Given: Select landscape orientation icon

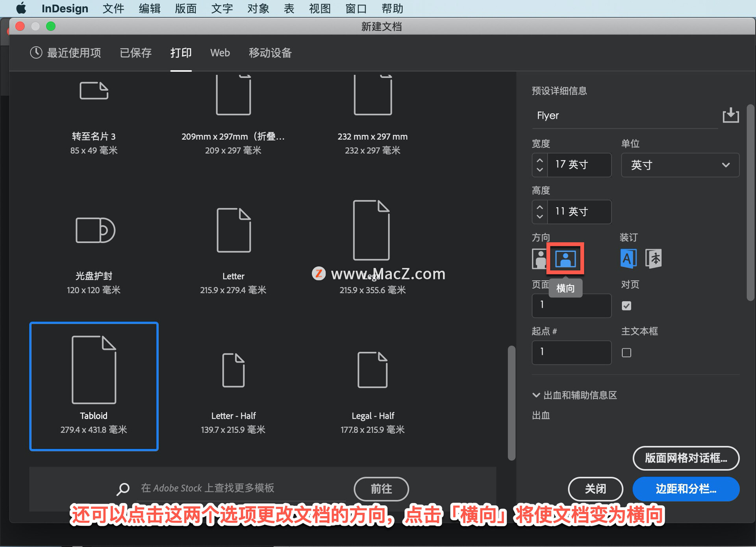Looking at the screenshot, I should click(565, 259).
